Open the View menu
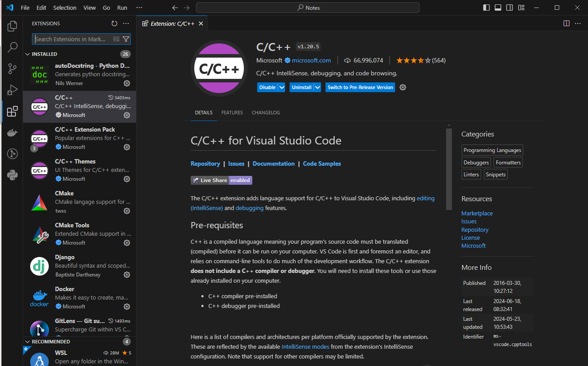Viewport: 588px width, 366px height. 90,8
